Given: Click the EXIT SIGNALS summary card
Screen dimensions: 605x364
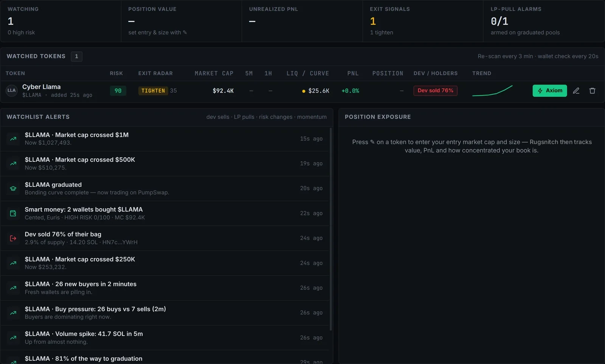Looking at the screenshot, I should tap(423, 21).
